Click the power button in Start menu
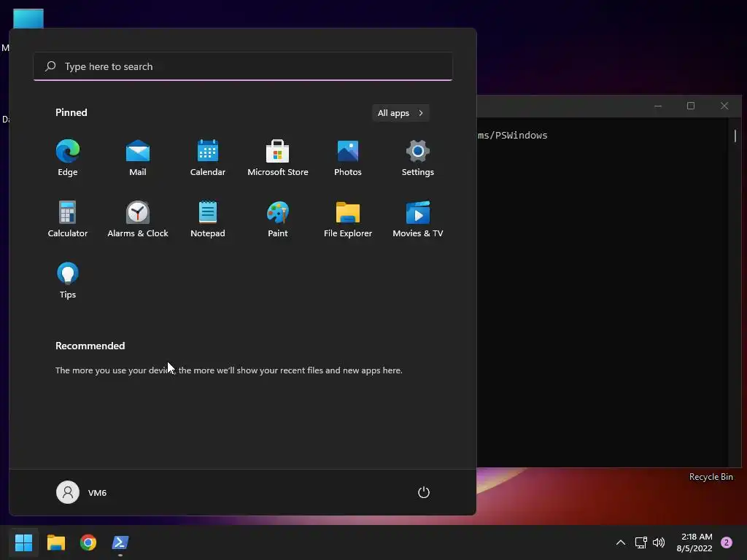Image resolution: width=747 pixels, height=560 pixels. click(x=424, y=492)
